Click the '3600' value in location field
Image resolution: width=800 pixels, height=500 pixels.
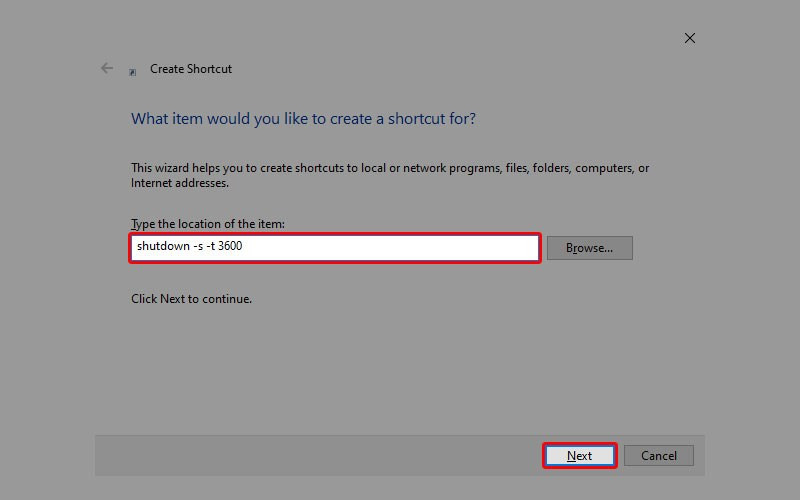[x=230, y=247]
